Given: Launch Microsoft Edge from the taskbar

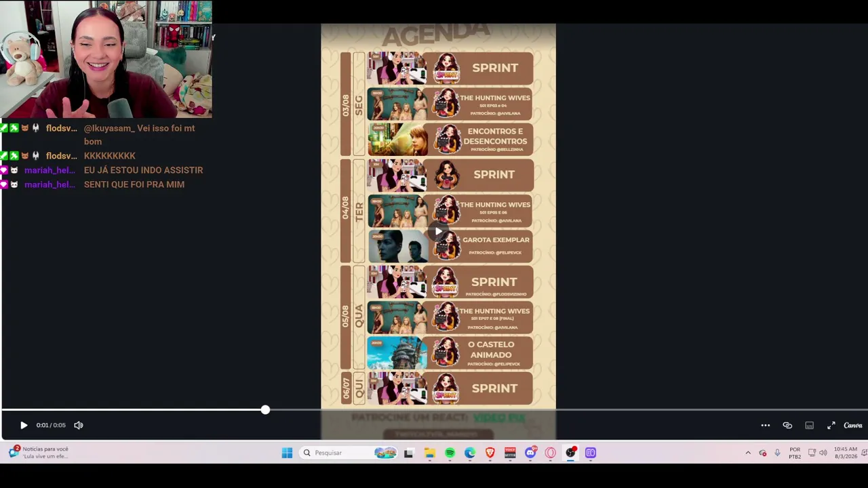Looking at the screenshot, I should (x=470, y=453).
